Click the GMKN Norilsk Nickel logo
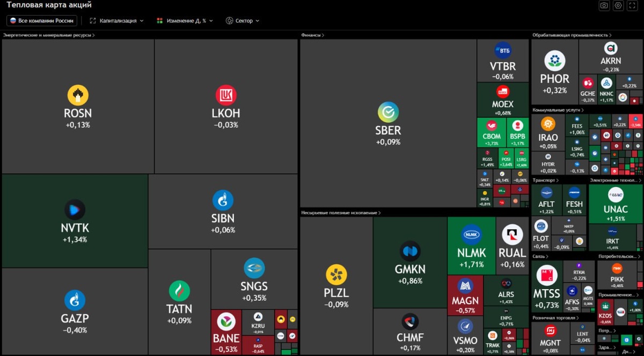Viewport: 644px width, 356px height. [410, 251]
